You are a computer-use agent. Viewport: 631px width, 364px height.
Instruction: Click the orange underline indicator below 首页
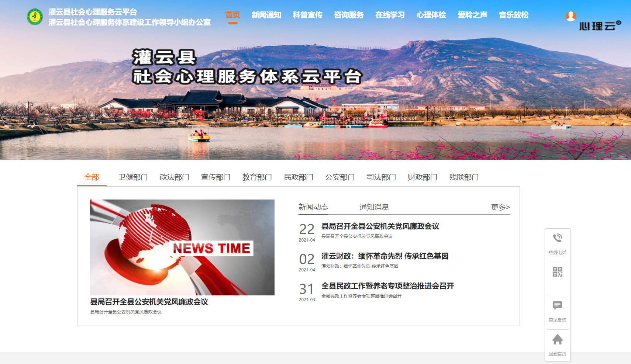(x=232, y=23)
